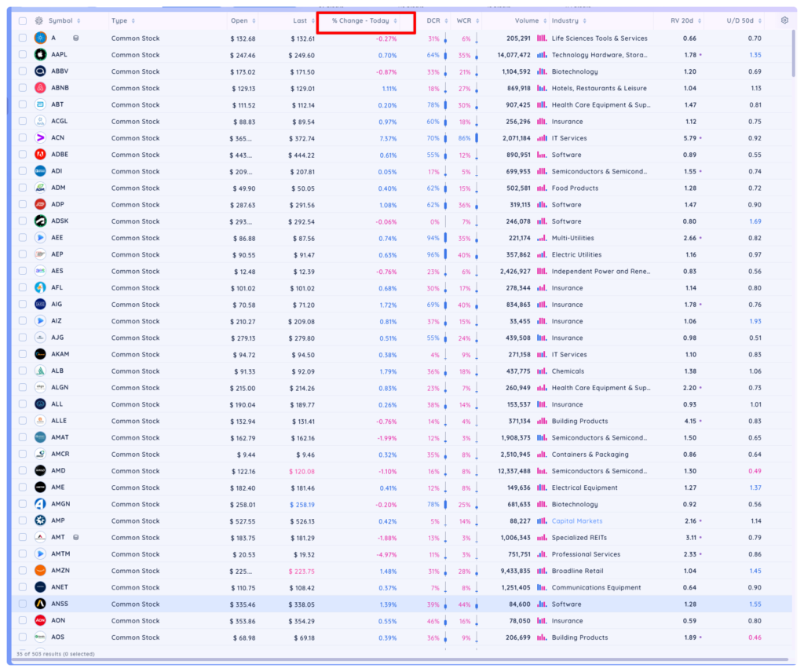Sort by Type column header

(x=123, y=21)
